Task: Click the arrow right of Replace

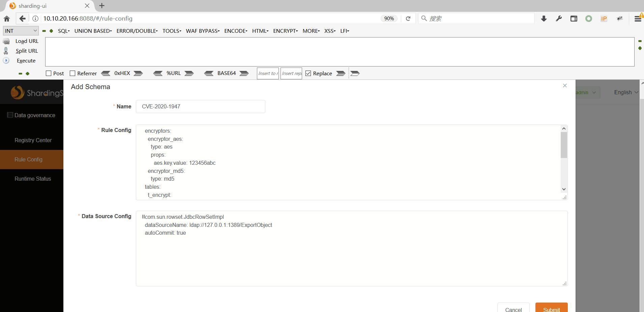Action: (341, 73)
